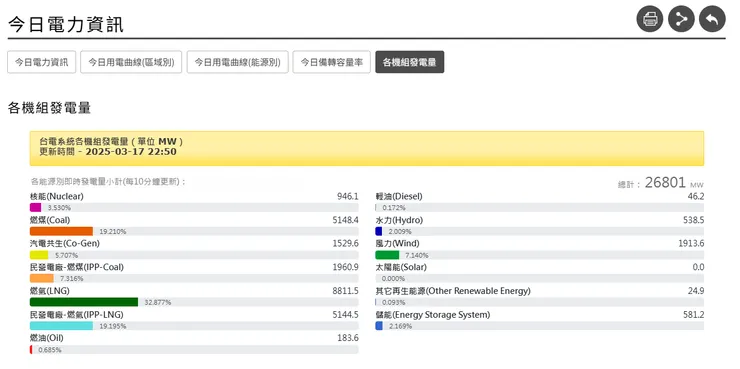
Task: Click the update time 2025-03-17 22:50
Action: (x=131, y=151)
